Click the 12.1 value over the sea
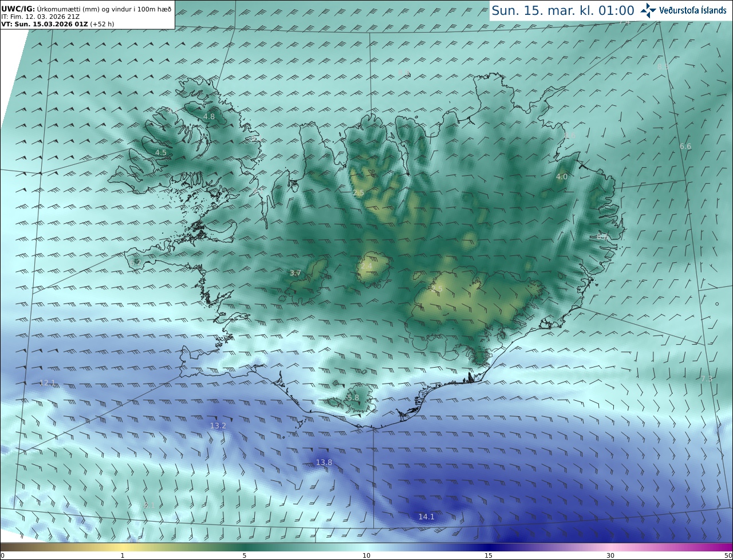Viewport: 733px width, 560px height. (x=48, y=383)
